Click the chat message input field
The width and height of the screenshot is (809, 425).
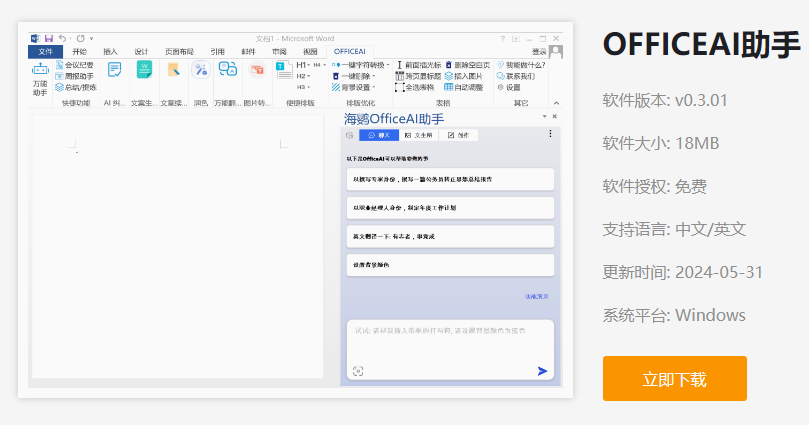[x=448, y=340]
